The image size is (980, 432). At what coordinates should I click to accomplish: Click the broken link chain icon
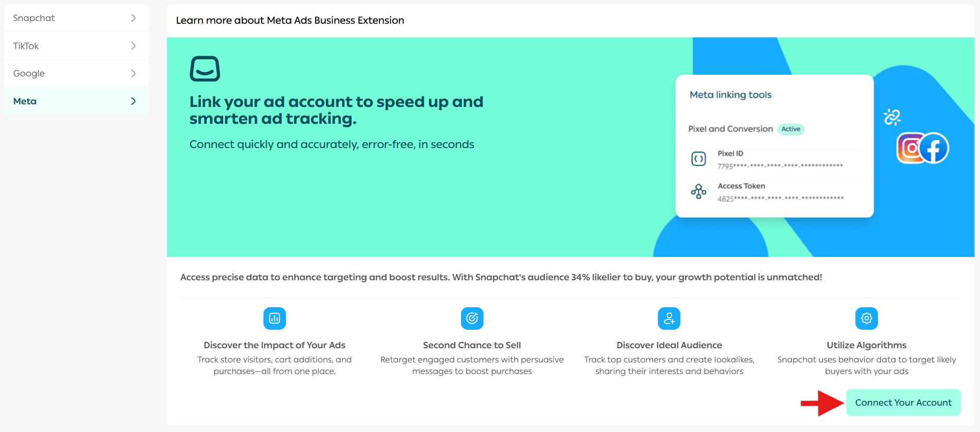(x=892, y=116)
